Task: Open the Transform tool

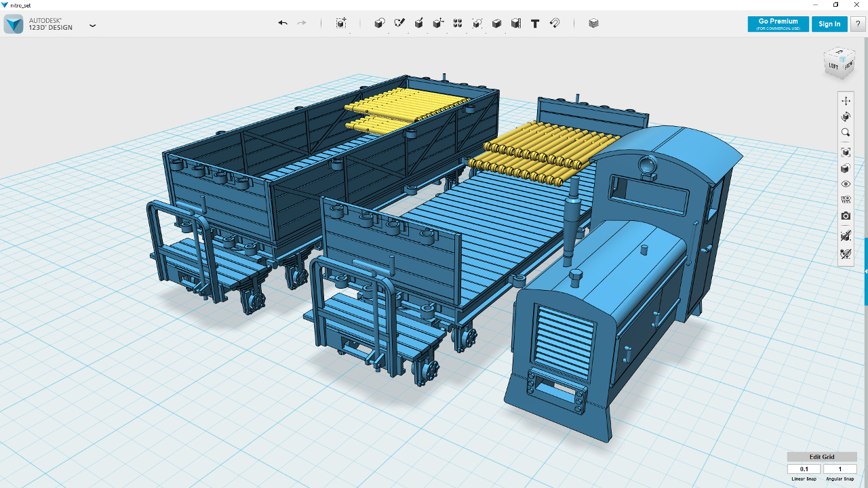Action: point(341,23)
